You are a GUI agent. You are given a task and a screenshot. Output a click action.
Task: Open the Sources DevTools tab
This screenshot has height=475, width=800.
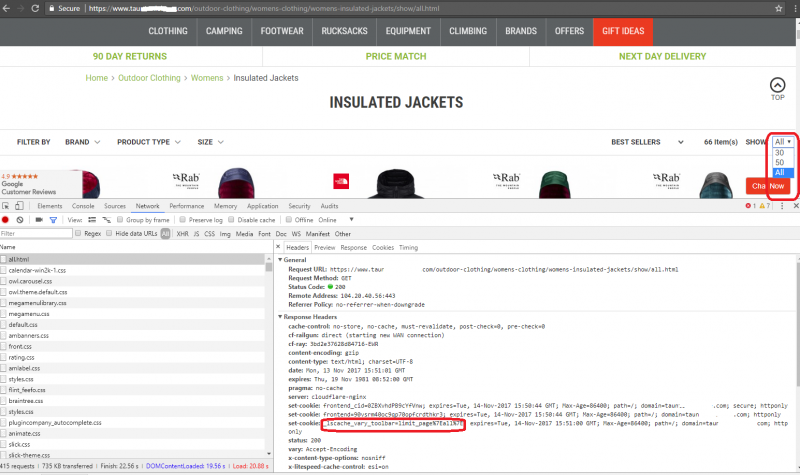pyautogui.click(x=115, y=206)
